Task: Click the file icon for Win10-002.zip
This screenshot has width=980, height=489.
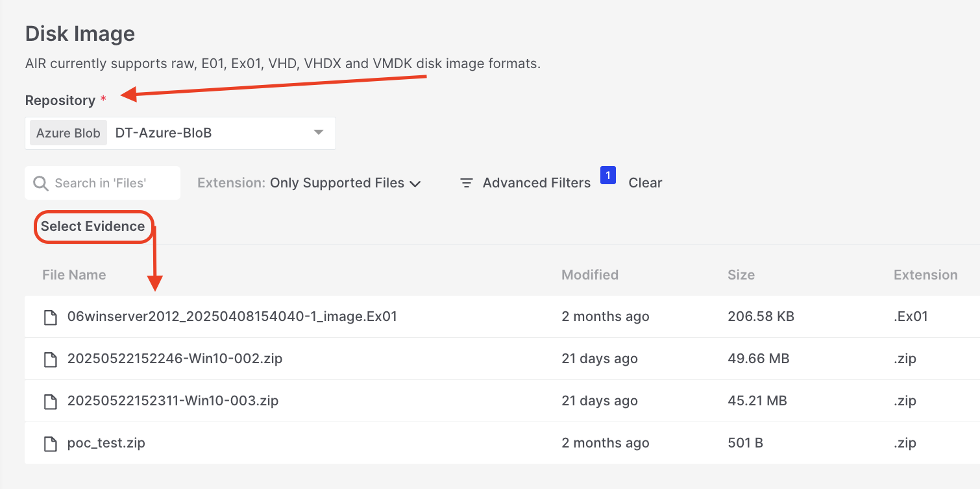Action: (x=50, y=359)
